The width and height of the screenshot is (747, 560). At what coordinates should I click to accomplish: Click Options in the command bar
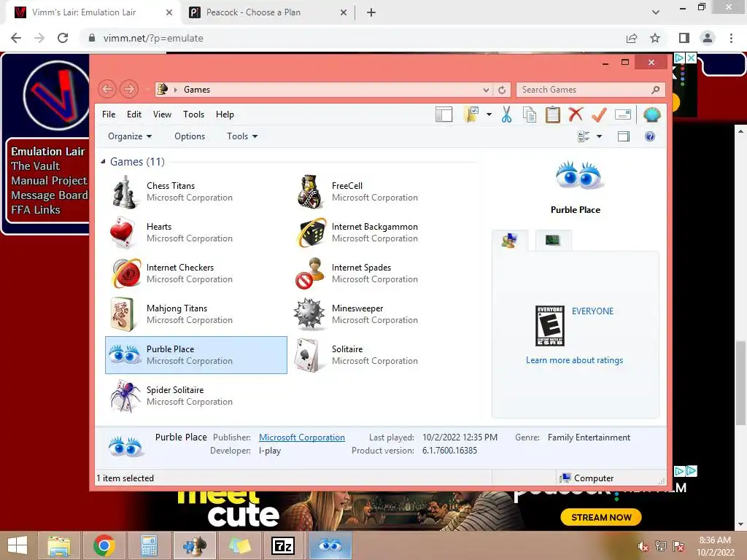coord(190,136)
